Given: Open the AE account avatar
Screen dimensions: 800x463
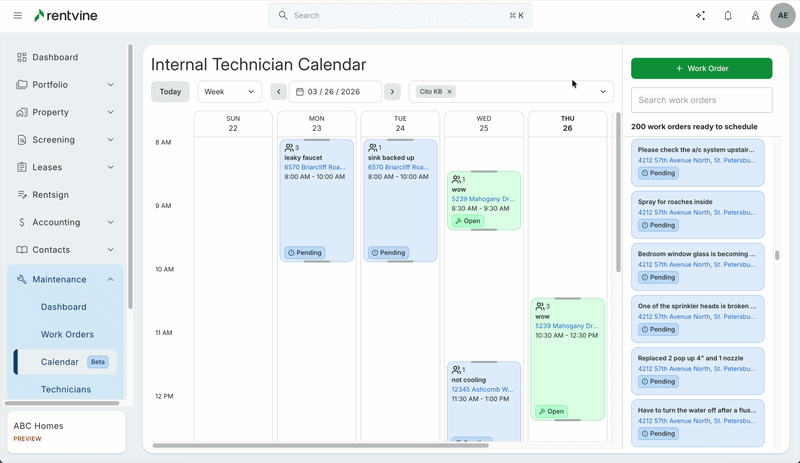Looking at the screenshot, I should point(783,16).
